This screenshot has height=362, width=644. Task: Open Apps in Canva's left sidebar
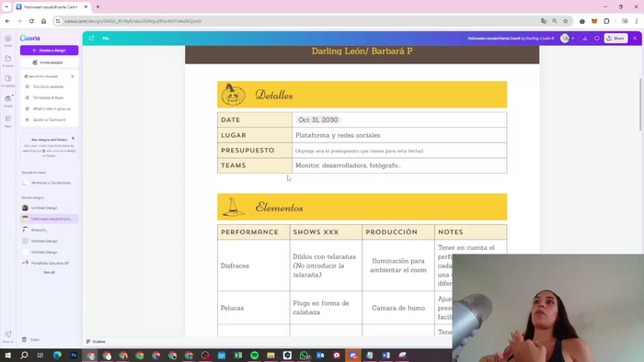pyautogui.click(x=7, y=121)
